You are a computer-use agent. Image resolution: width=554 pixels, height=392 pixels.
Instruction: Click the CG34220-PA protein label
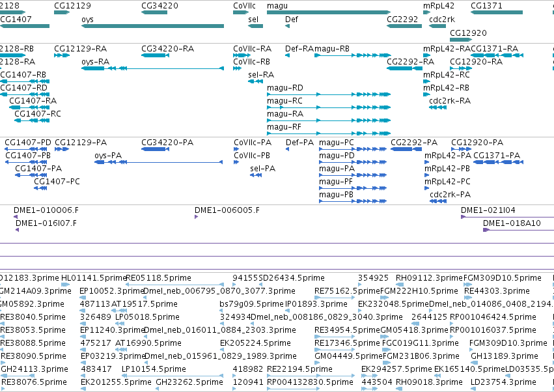tap(167, 143)
